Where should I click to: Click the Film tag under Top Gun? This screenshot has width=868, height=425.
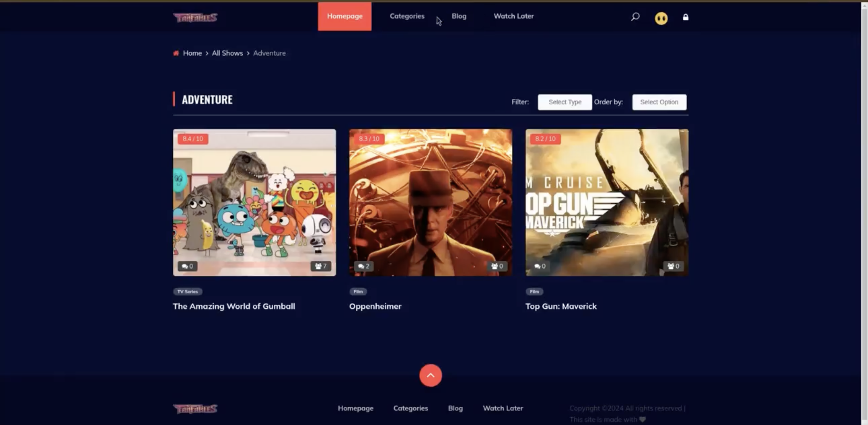pyautogui.click(x=534, y=292)
